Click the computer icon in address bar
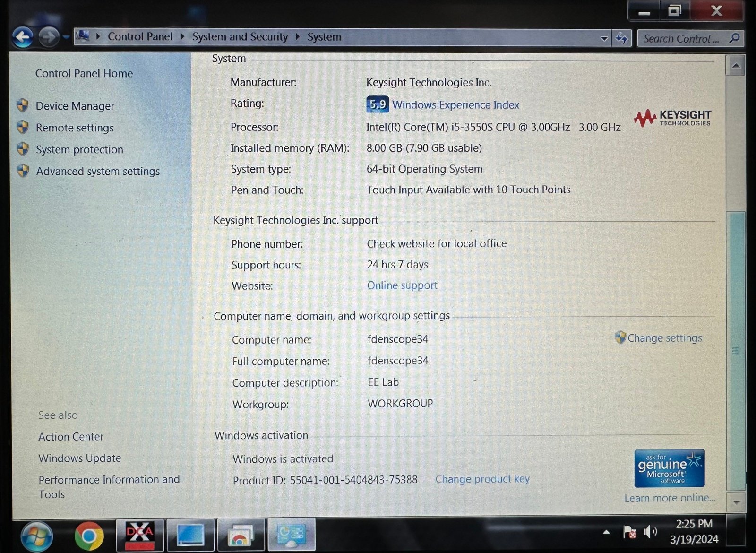756x553 pixels. click(x=83, y=36)
